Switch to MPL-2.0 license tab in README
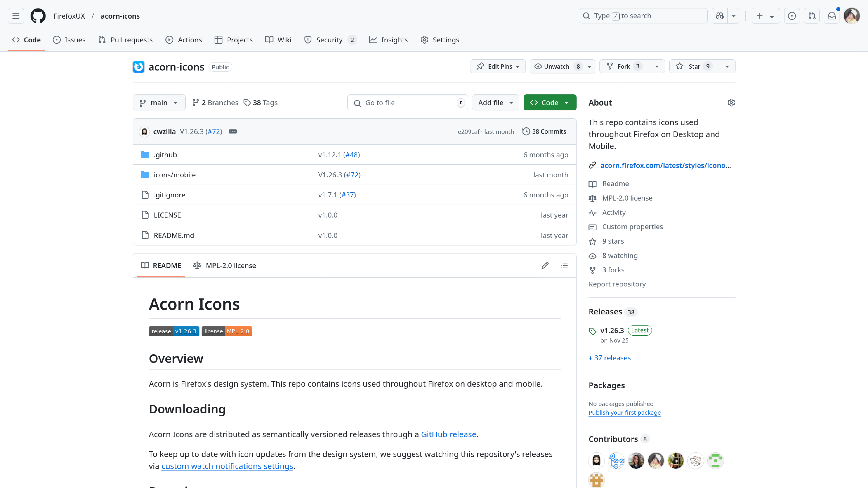This screenshot has height=488, width=868. click(225, 266)
